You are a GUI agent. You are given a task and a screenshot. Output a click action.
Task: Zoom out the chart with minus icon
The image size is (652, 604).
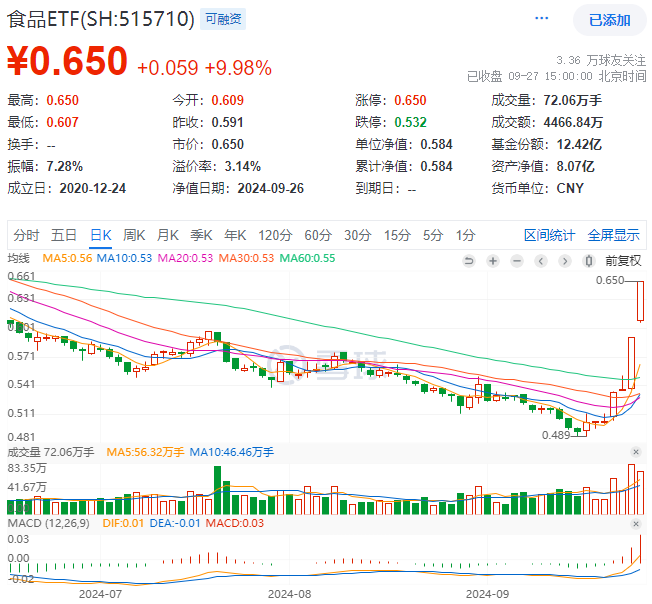tap(516, 260)
